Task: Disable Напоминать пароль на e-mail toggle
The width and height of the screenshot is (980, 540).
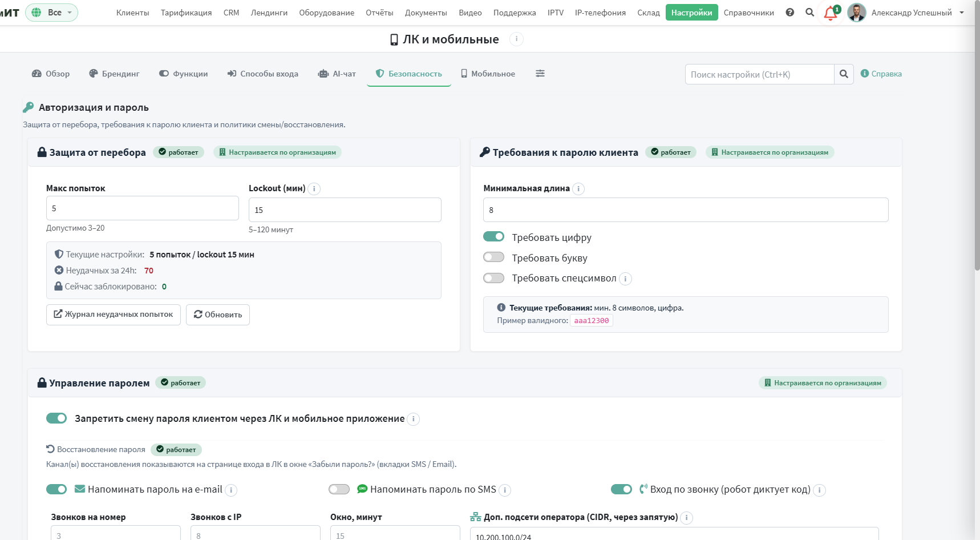Action: tap(56, 489)
